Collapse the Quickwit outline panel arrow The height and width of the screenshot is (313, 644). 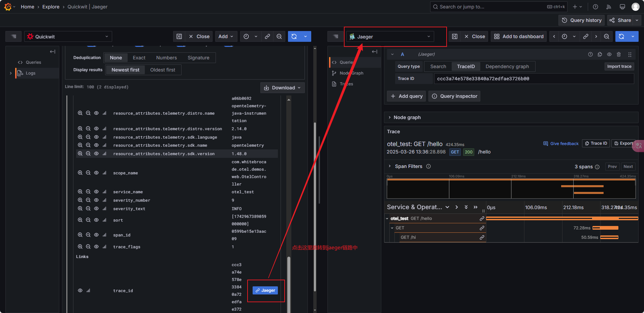coord(53,52)
